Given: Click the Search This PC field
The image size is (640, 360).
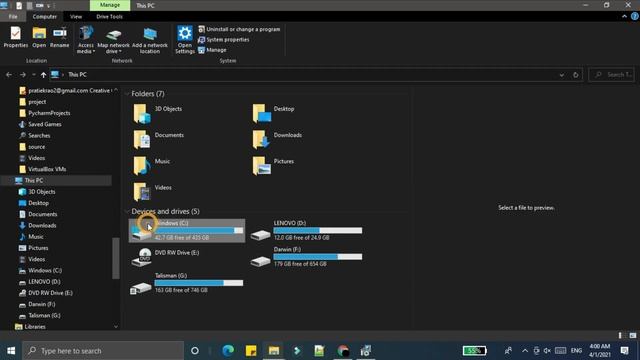Looking at the screenshot, I should tap(611, 75).
